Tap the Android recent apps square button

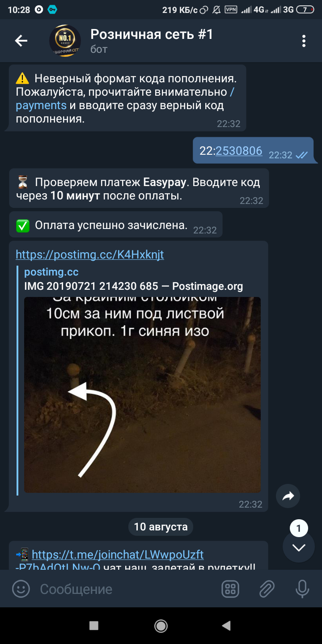pyautogui.click(x=94, y=625)
